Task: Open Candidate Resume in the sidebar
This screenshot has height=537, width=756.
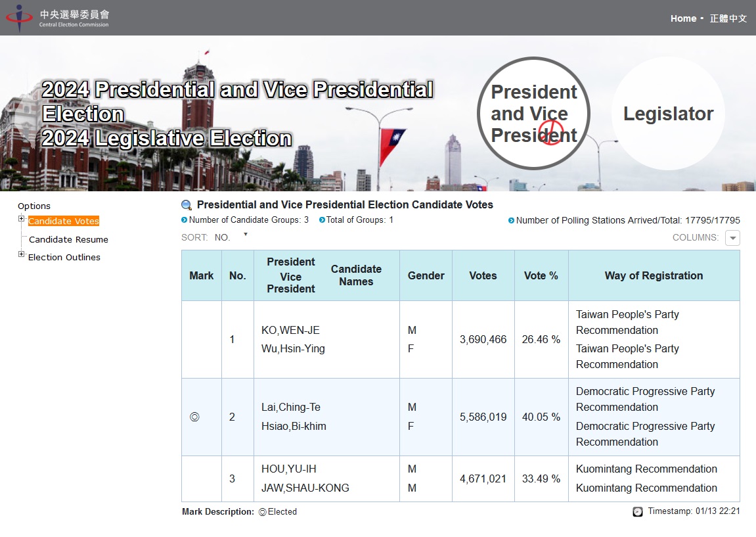Action: (x=68, y=240)
